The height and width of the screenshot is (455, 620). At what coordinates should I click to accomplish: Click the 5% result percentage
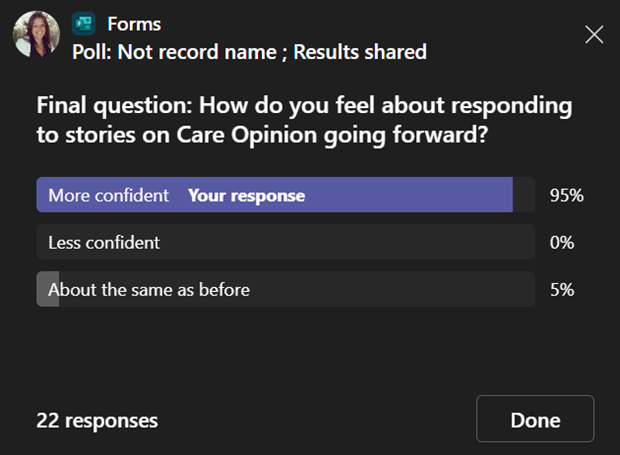point(562,290)
